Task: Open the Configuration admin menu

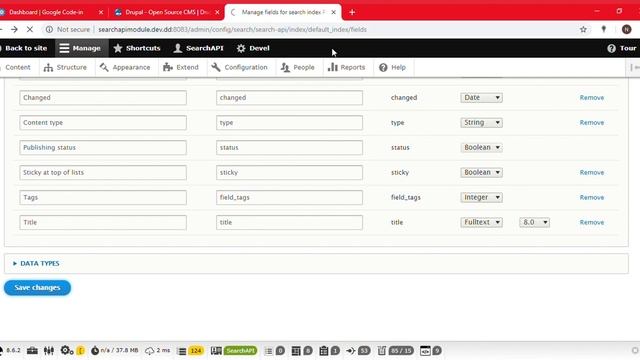Action: [x=239, y=67]
